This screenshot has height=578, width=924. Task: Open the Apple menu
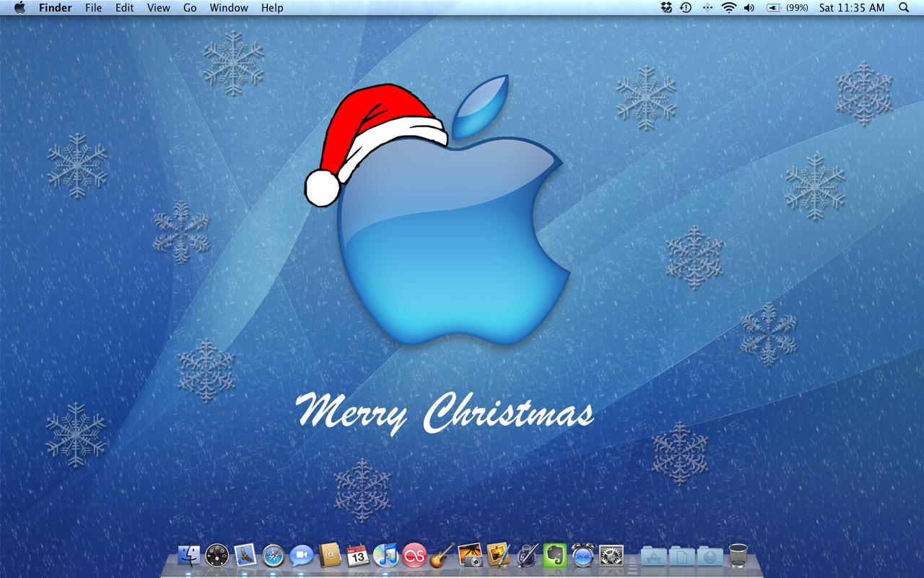(19, 8)
